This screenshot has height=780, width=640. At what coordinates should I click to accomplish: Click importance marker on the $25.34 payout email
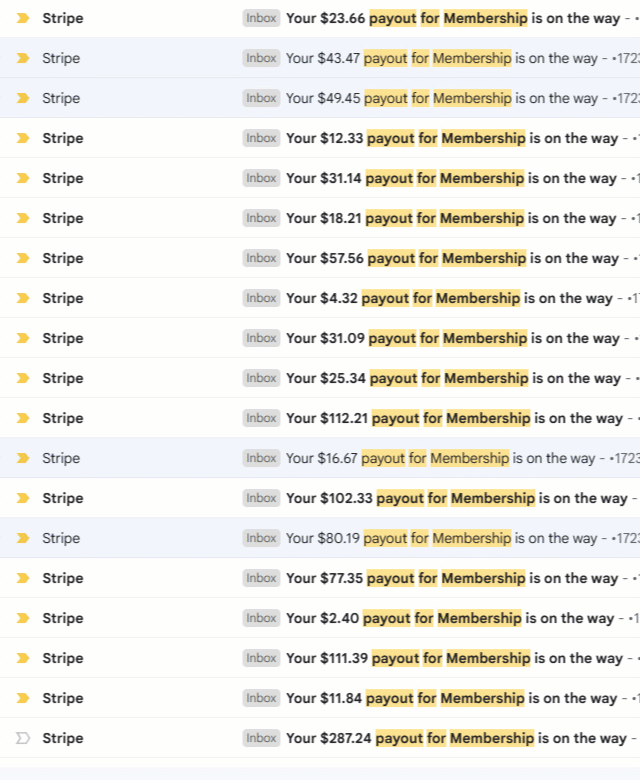pos(23,378)
